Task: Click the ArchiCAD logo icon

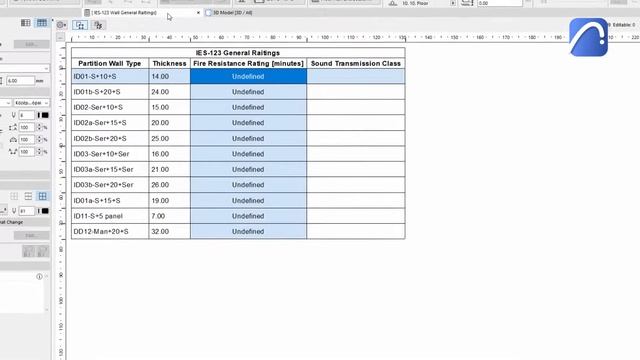Action: (x=589, y=37)
